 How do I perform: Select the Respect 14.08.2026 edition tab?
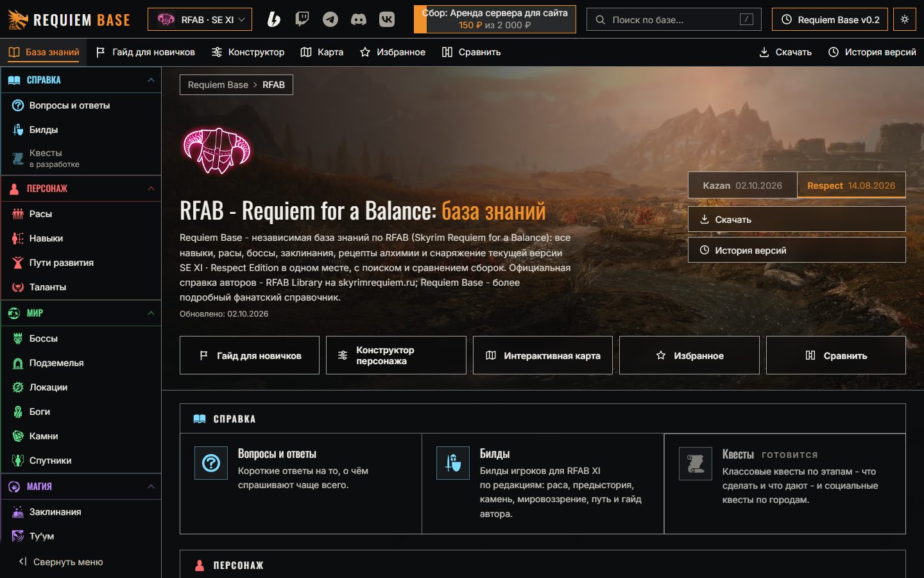[x=851, y=186]
